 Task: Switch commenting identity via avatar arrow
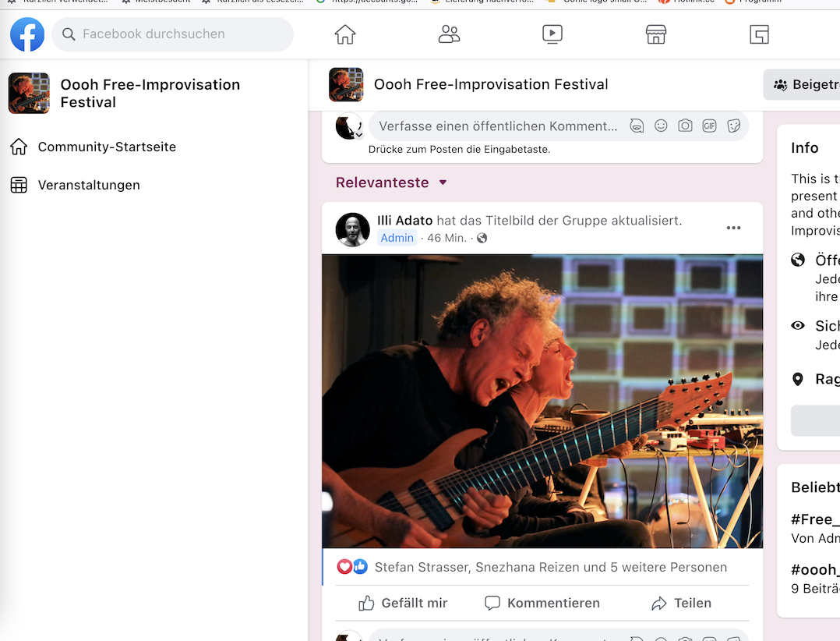coord(359,135)
